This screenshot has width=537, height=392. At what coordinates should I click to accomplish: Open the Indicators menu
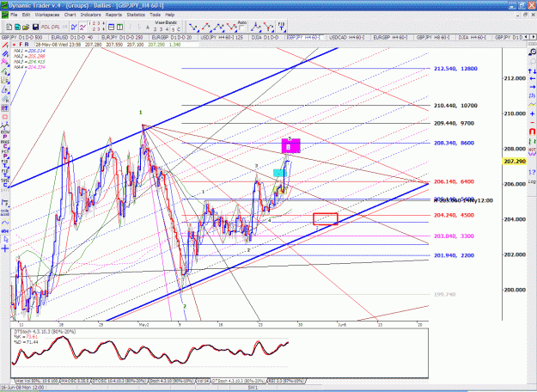point(90,15)
